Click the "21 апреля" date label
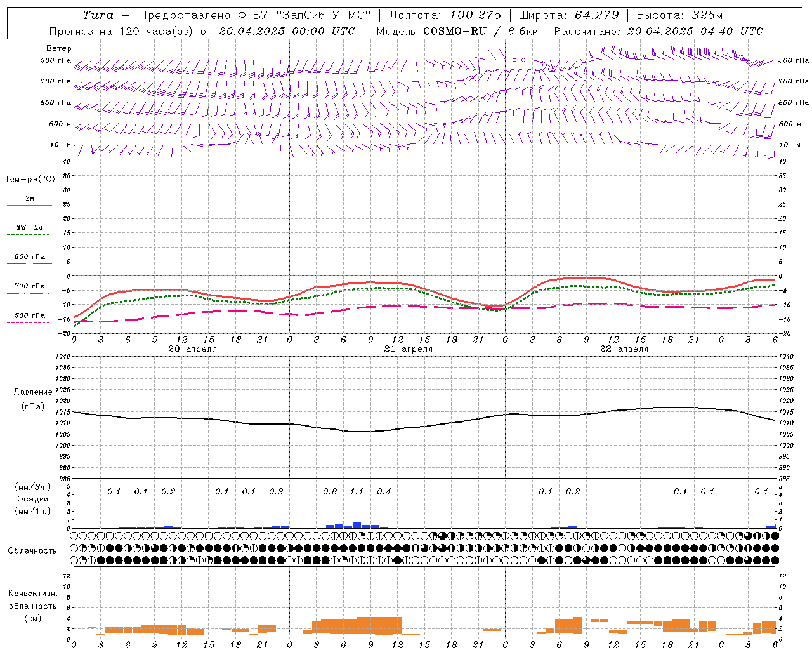The height and width of the screenshot is (650, 812). [409, 349]
